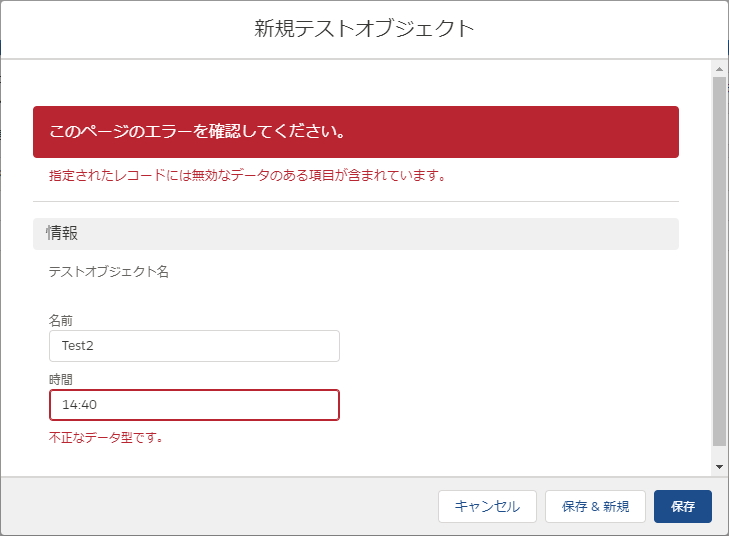
Task: Click the テストオブジェクト名 label
Action: [x=109, y=271]
